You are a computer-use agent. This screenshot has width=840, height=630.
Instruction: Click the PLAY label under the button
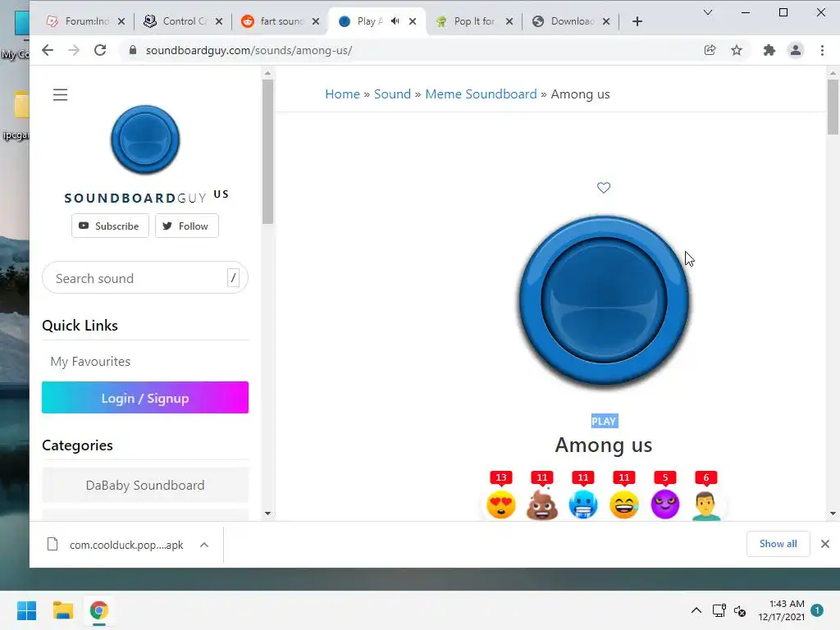click(604, 421)
